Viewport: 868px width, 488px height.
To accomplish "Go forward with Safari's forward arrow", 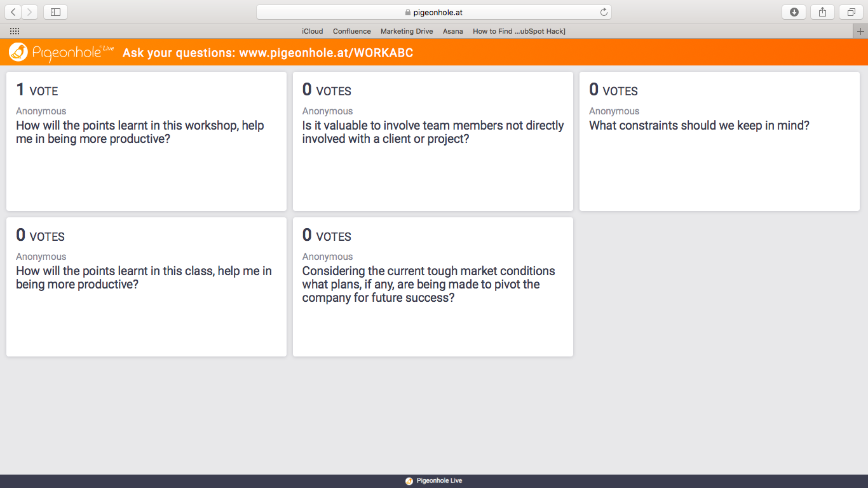I will [30, 12].
